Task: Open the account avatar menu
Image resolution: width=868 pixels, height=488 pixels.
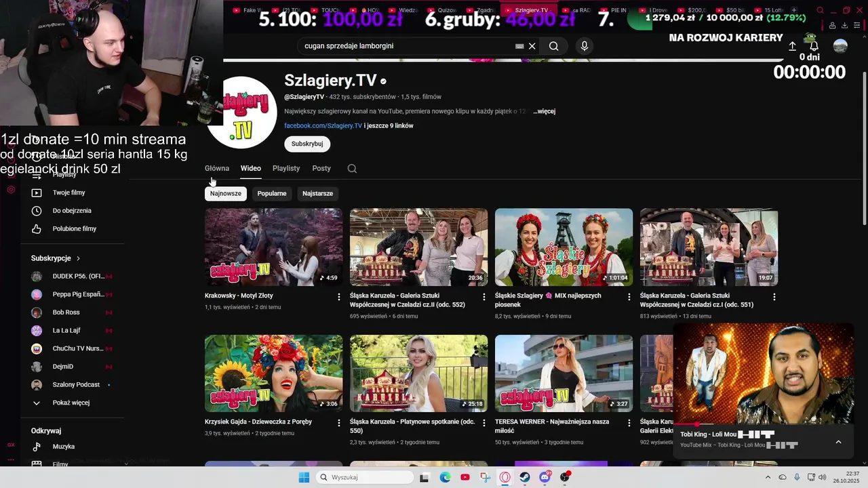Action: [840, 46]
